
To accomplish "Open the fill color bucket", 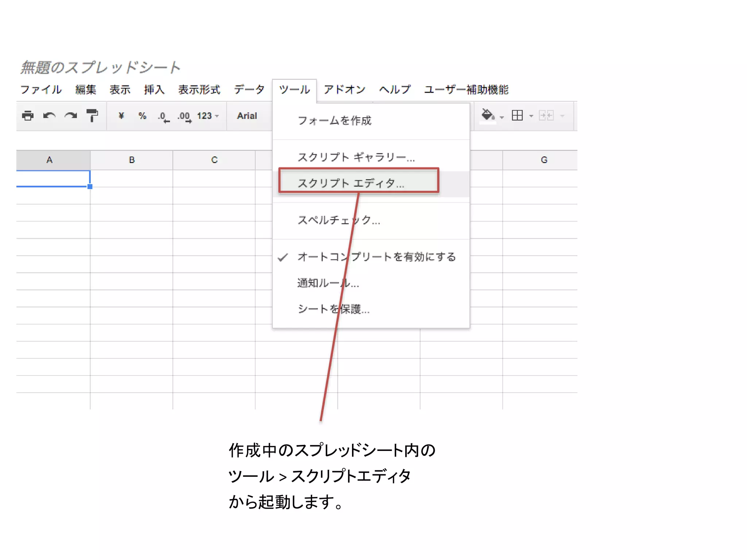I will pos(488,116).
